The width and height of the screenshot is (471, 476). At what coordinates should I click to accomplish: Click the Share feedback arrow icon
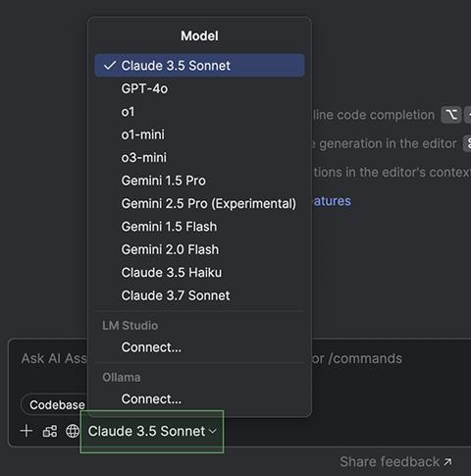[447, 462]
